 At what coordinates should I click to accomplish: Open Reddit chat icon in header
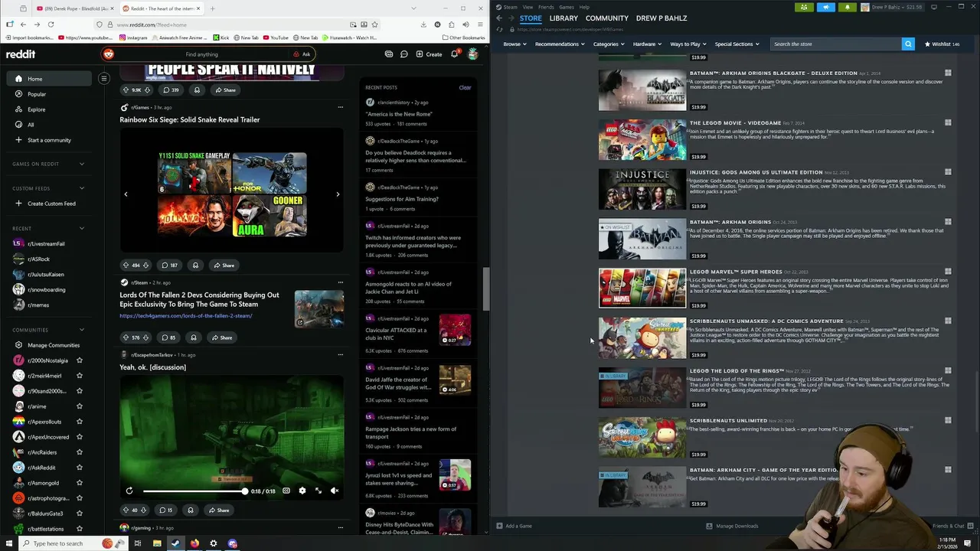coord(403,54)
